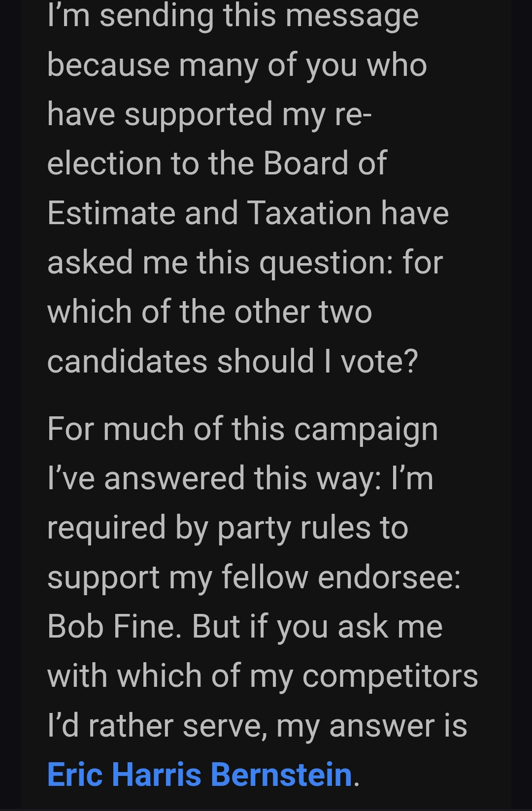The width and height of the screenshot is (532, 811).
Task: Click the phrase "Board of"
Action: [325, 163]
